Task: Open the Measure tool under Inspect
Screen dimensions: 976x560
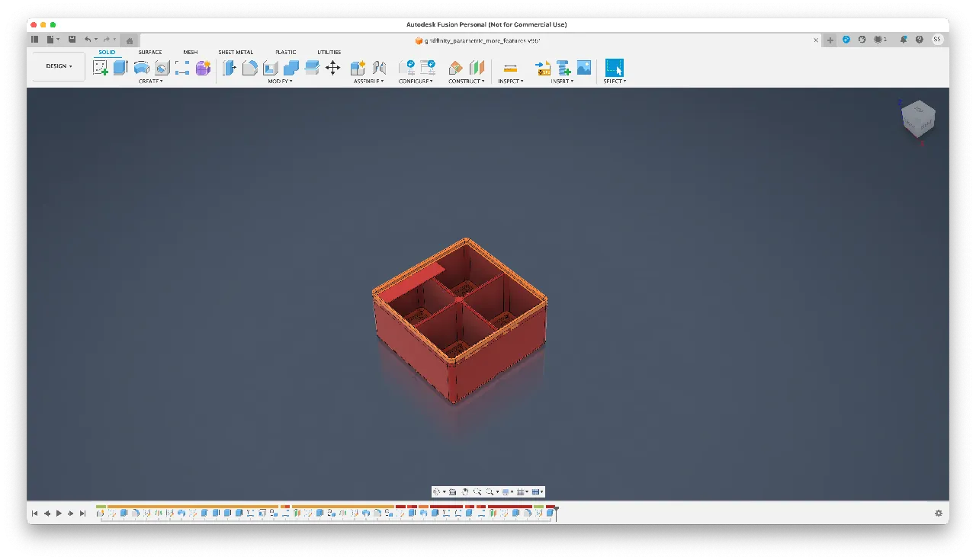Action: (510, 67)
